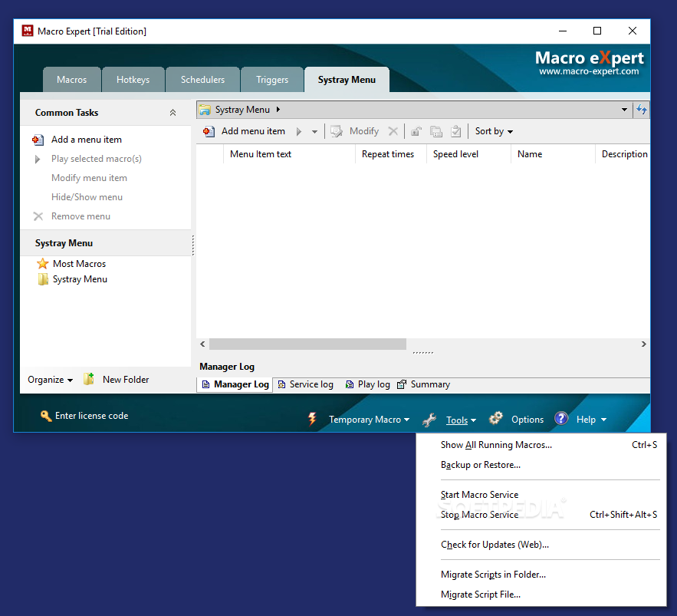The width and height of the screenshot is (677, 616).
Task: Open the Sort by dropdown
Action: click(494, 131)
